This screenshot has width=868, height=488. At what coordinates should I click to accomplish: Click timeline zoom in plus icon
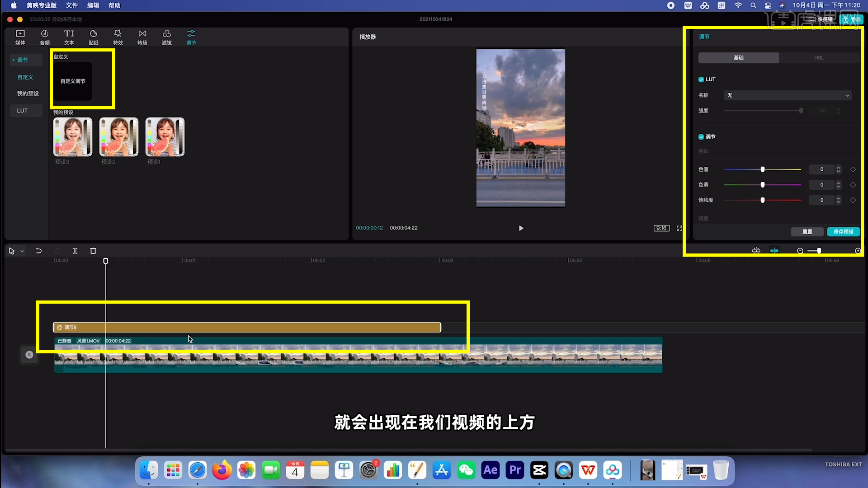[x=858, y=251]
